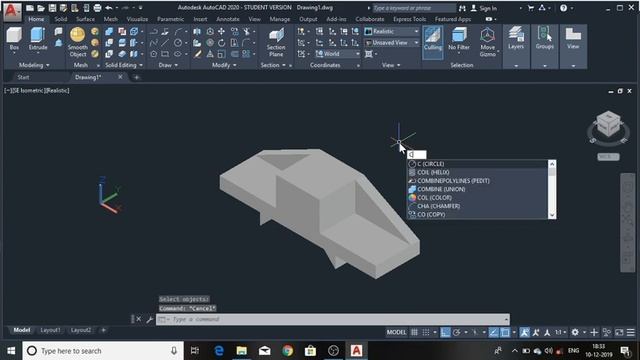Image resolution: width=640 pixels, height=360 pixels.
Task: Expand the Solid Editing panel
Action: pyautogui.click(x=124, y=65)
